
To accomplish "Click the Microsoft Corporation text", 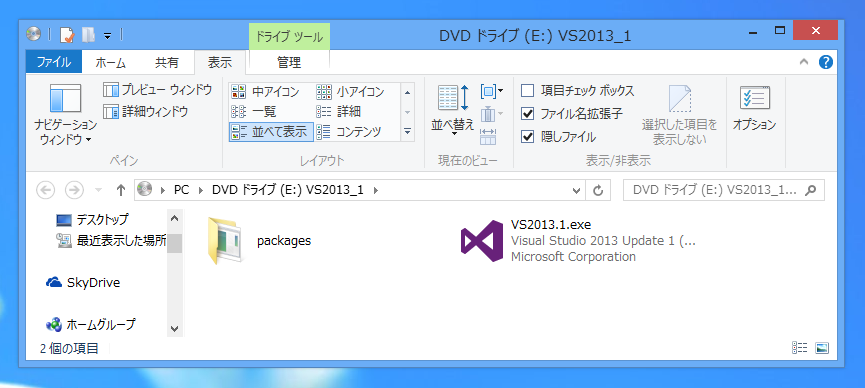I will (x=573, y=257).
